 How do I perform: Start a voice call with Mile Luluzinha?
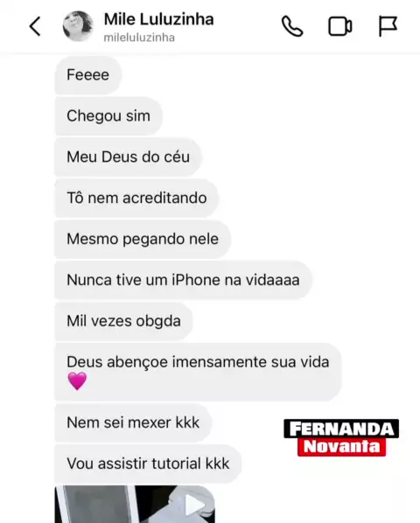click(292, 26)
